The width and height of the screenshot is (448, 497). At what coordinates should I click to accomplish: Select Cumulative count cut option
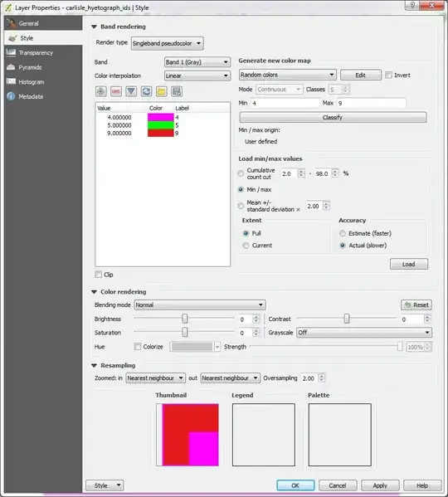pos(241,173)
